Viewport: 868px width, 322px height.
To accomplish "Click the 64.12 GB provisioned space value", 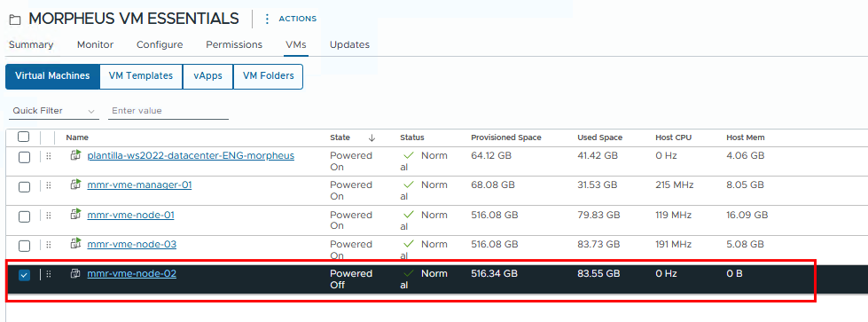I will [491, 155].
